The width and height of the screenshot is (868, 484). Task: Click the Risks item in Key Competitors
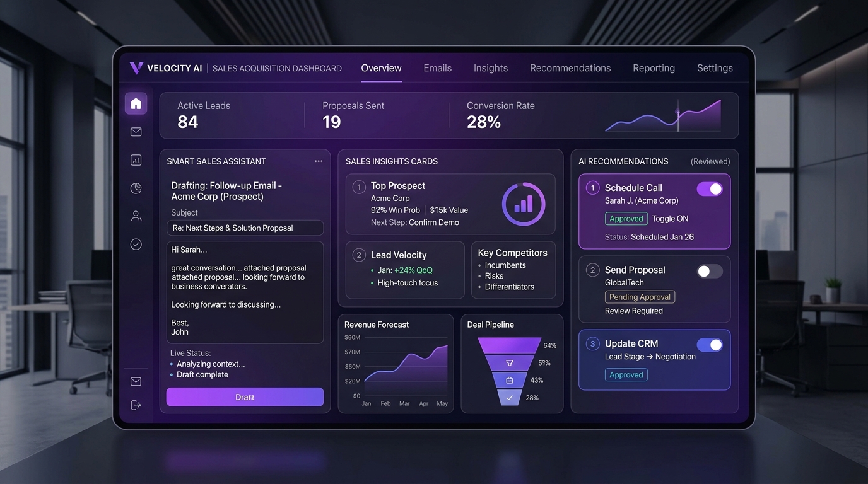pyautogui.click(x=494, y=276)
